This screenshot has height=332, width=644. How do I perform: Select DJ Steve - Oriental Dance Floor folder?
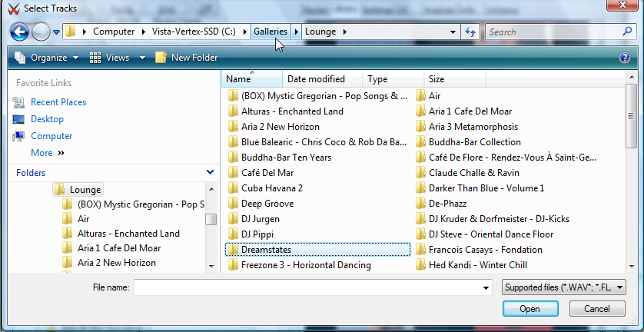(485, 234)
